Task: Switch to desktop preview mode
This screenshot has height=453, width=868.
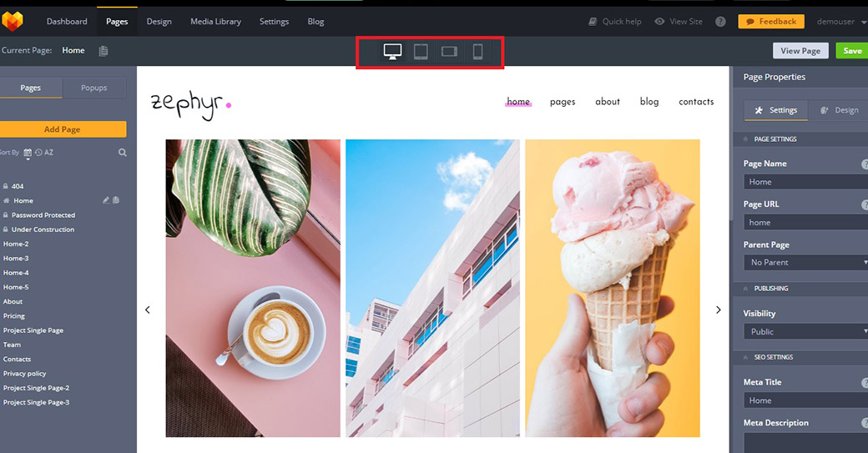Action: click(392, 52)
